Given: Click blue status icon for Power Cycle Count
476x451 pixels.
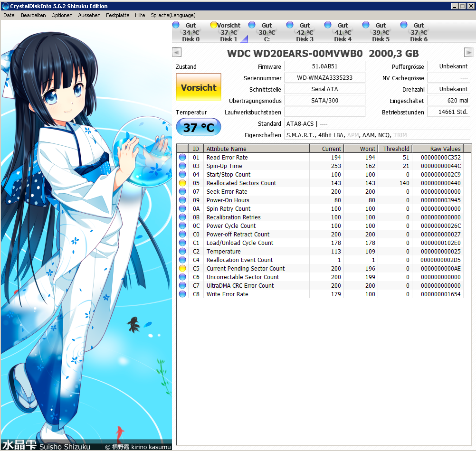Looking at the screenshot, I should (x=182, y=225).
